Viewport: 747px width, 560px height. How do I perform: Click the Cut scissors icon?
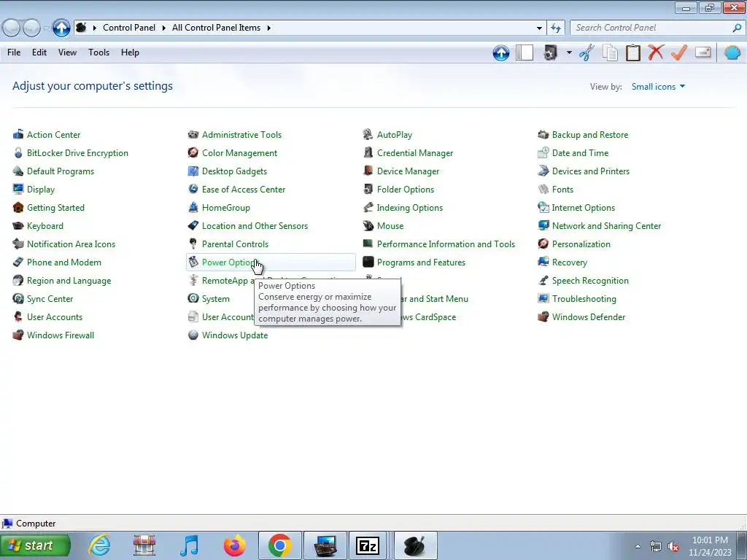(587, 52)
